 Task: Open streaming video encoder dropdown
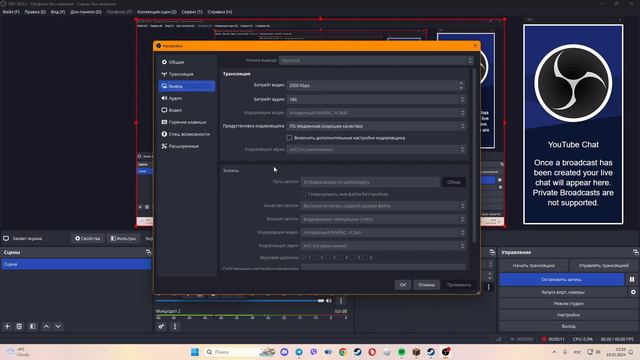coord(376,113)
